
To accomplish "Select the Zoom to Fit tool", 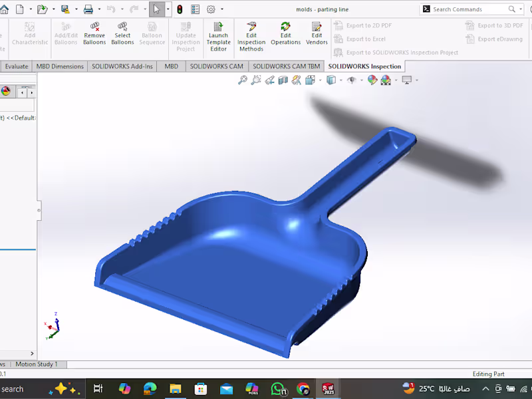I will [242, 80].
